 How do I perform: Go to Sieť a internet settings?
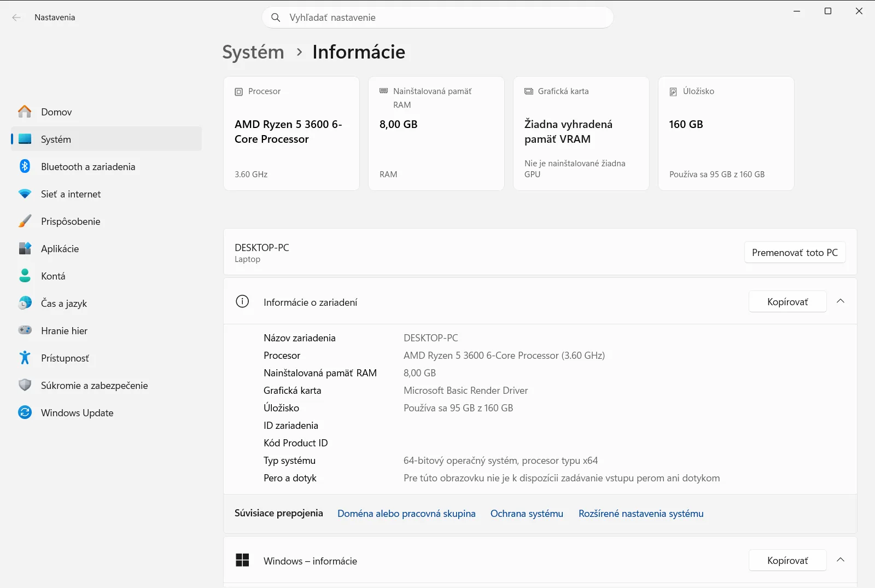pos(106,194)
